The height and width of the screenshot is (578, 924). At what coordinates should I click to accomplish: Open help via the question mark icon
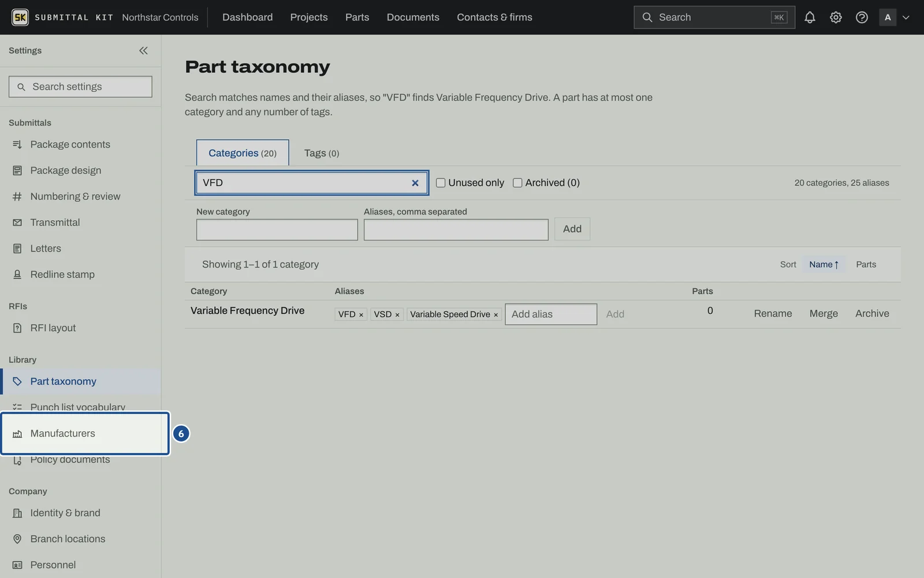click(862, 17)
